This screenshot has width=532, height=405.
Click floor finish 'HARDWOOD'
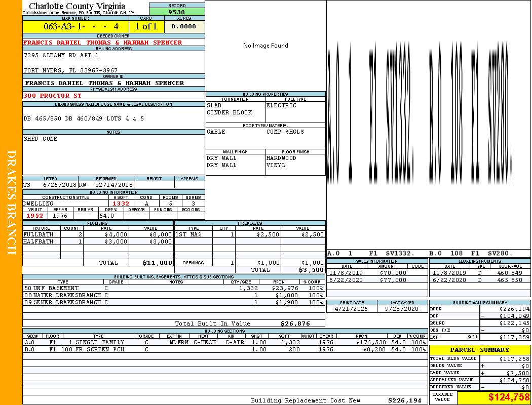[x=281, y=158]
